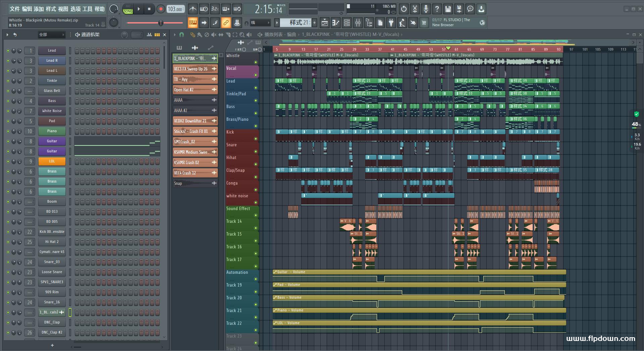Toggle note/clip grouping link icon
The image size is (644, 351).
coord(226,23)
